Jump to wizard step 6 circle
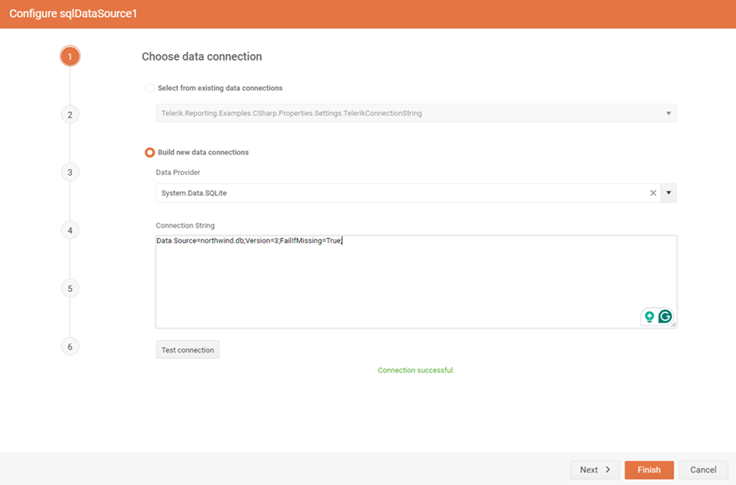This screenshot has height=485, width=736. [x=70, y=346]
